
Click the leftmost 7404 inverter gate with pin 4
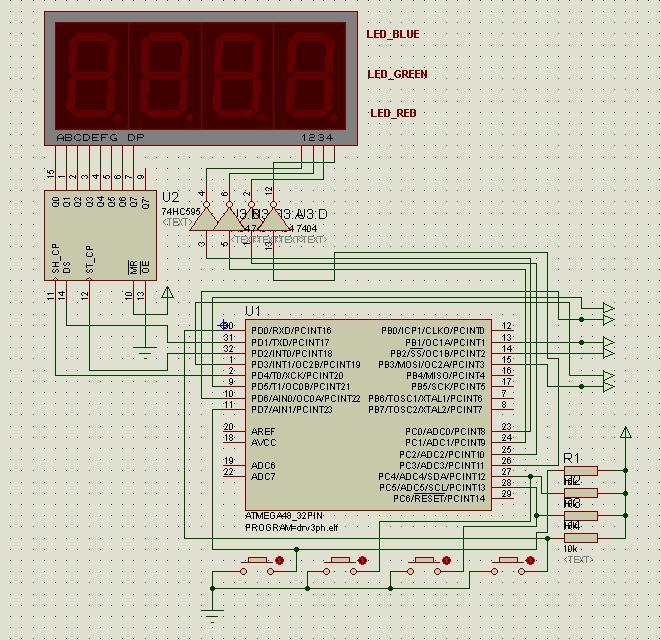pyautogui.click(x=205, y=219)
